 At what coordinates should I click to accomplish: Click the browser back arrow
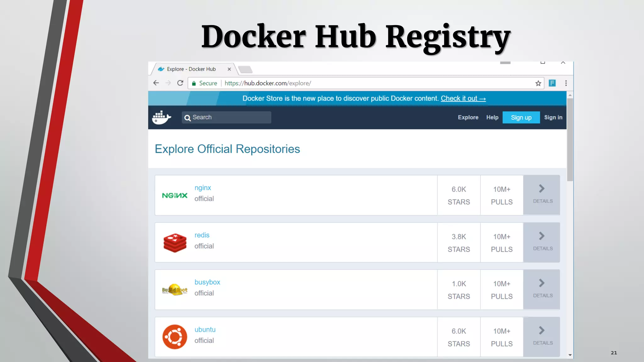pyautogui.click(x=156, y=83)
